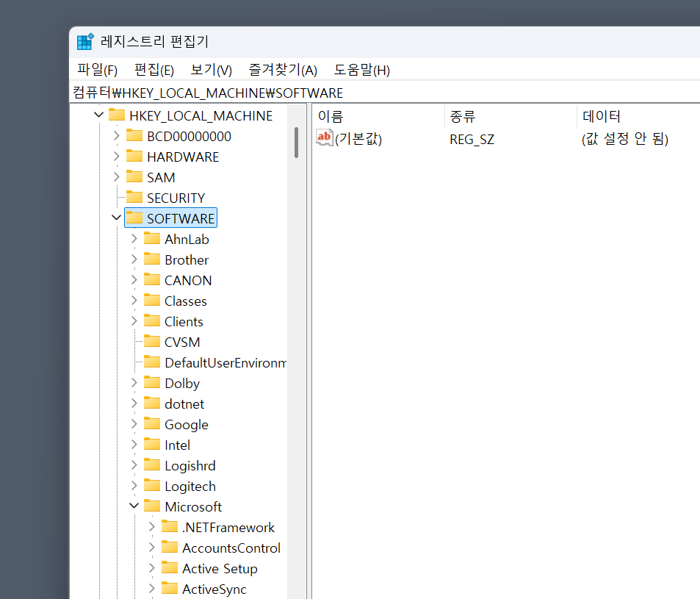Sort by the 이름 column header
The image size is (700, 599).
coord(379,116)
